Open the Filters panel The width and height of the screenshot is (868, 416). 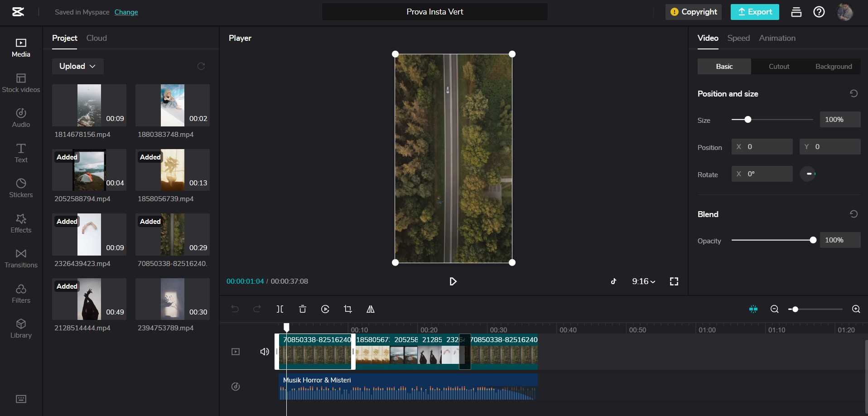[x=21, y=294]
